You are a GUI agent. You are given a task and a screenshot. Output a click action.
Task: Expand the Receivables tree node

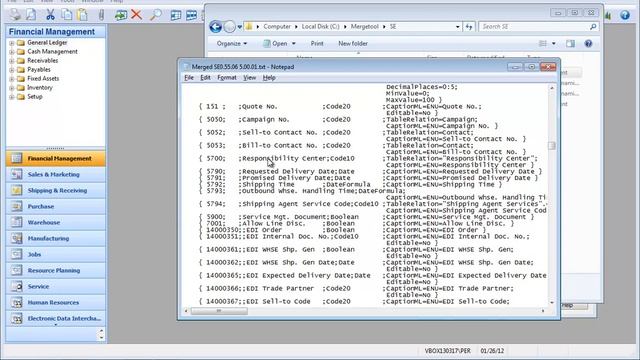pyautogui.click(x=12, y=61)
